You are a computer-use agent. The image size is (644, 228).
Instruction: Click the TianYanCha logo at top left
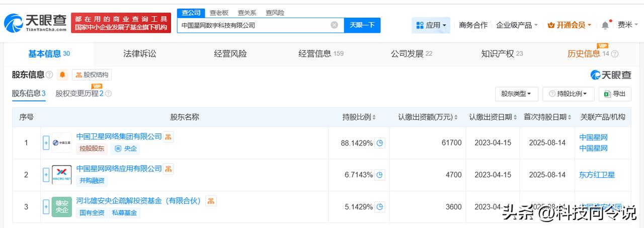click(35, 23)
